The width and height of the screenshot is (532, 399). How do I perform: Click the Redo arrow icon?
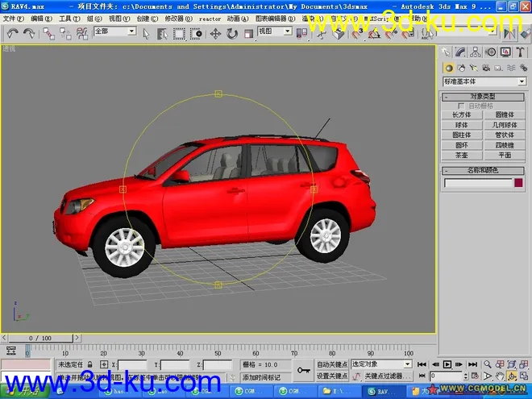[x=29, y=33]
